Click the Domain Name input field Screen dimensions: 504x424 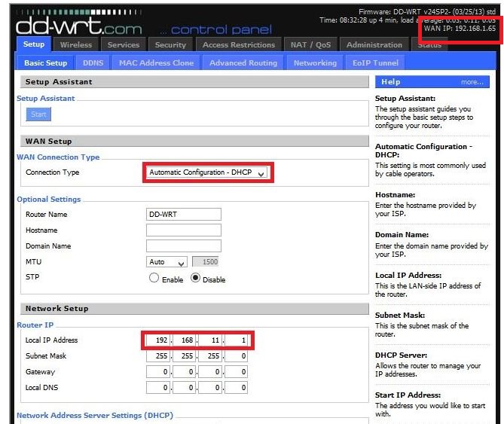184,246
